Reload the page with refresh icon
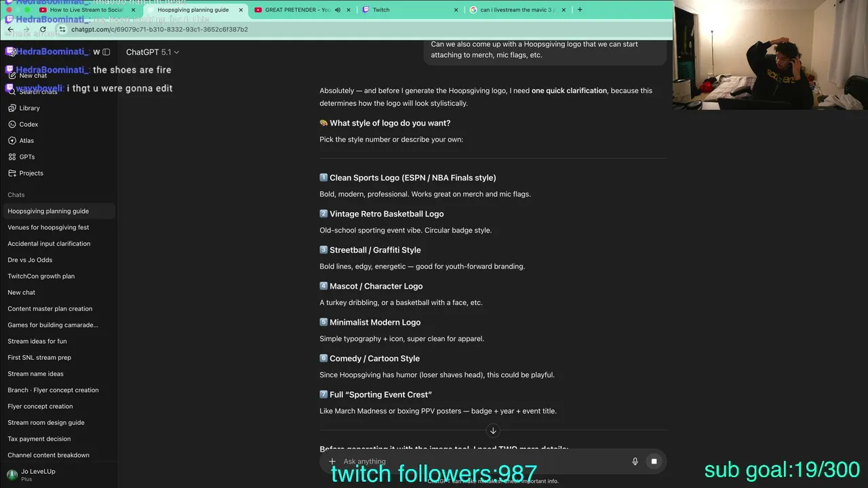 (x=43, y=29)
